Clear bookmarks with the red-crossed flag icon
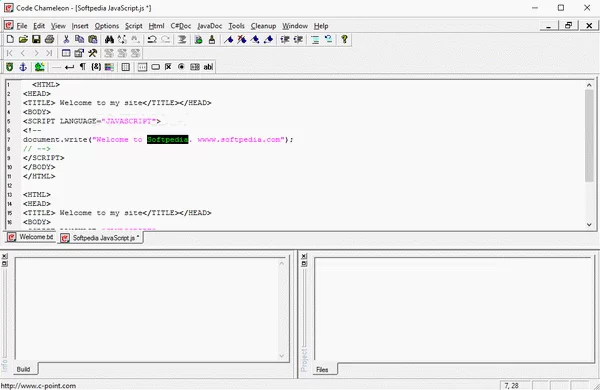 pyautogui.click(x=241, y=39)
